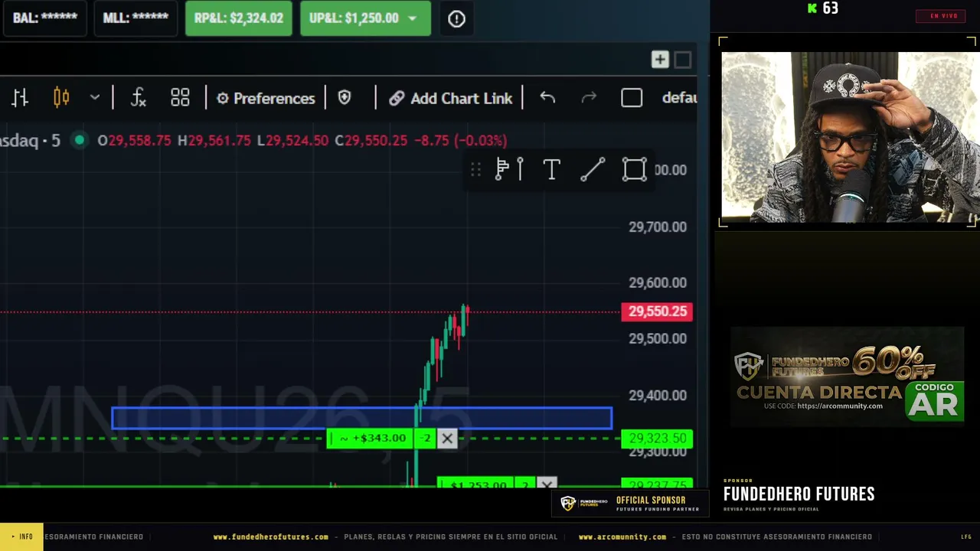This screenshot has width=980, height=551.
Task: Click the shield icon in chart toolbar
Action: (x=345, y=98)
